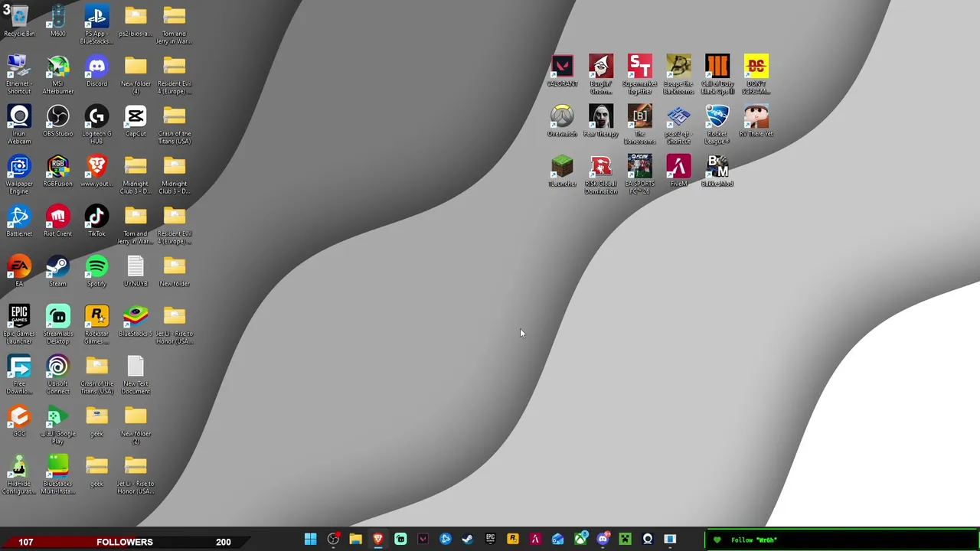Launch Rocket League from the desktop

pyautogui.click(x=717, y=125)
